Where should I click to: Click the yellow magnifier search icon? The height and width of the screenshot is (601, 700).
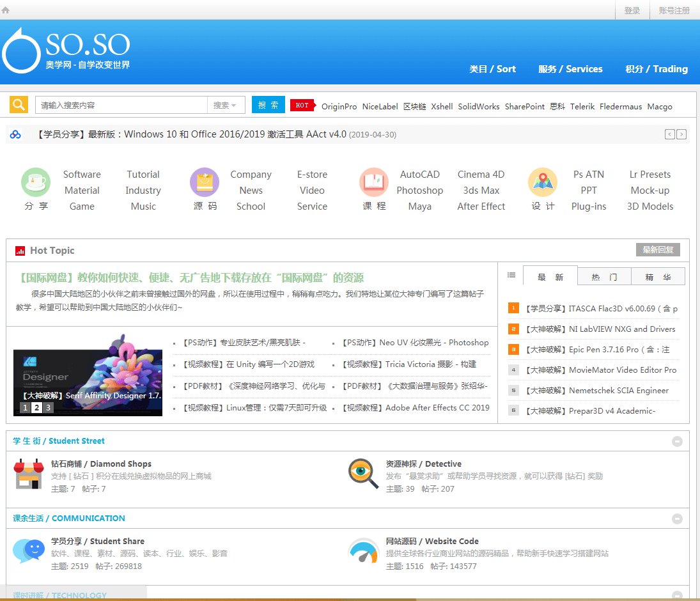pyautogui.click(x=19, y=105)
